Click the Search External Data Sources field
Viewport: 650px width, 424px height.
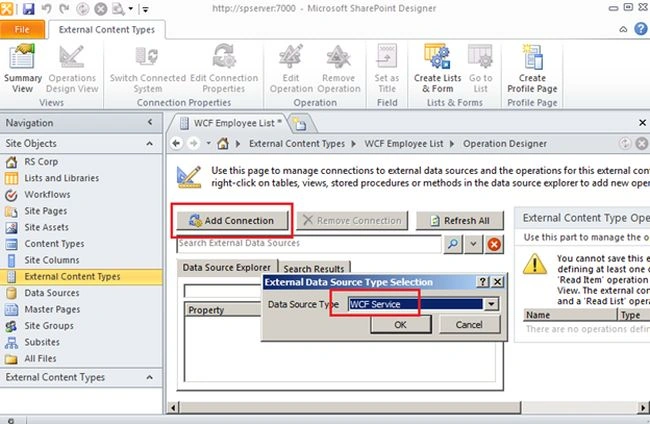309,244
